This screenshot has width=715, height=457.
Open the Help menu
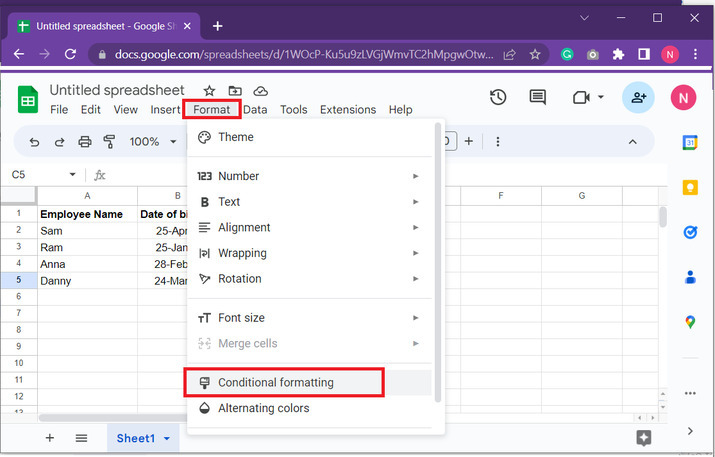[400, 110]
